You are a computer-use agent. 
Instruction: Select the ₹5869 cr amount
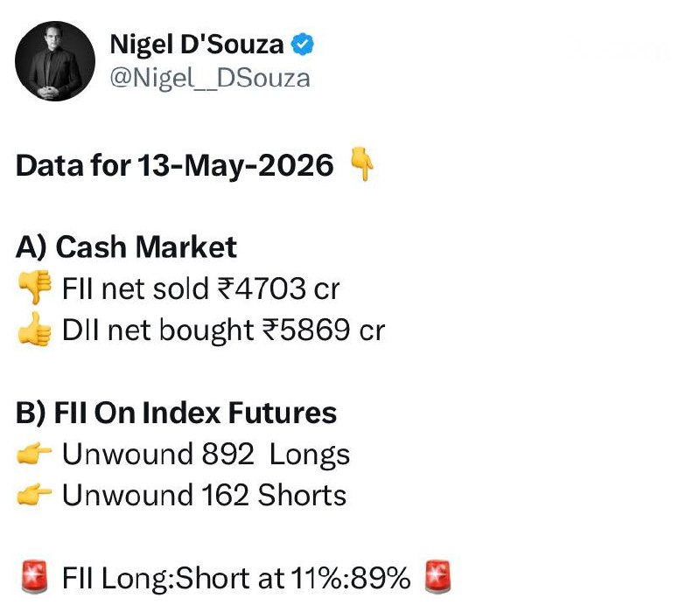pos(324,330)
